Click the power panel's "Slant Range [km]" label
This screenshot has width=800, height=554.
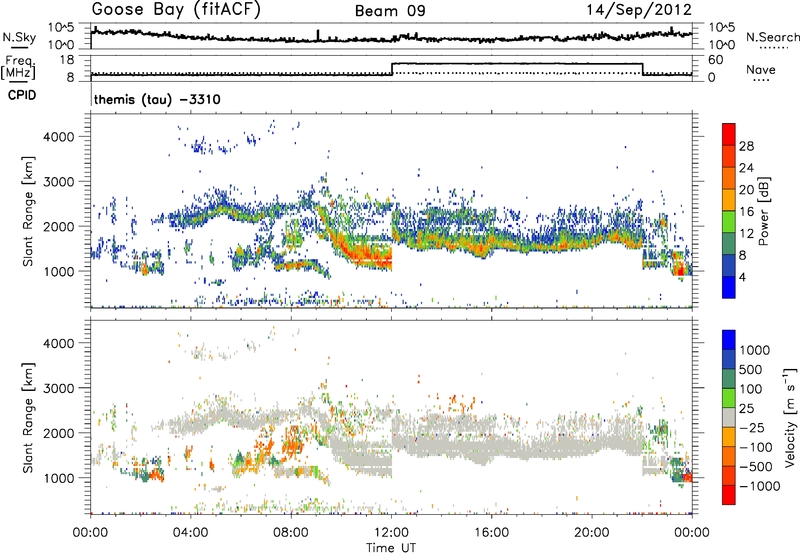[x=28, y=211]
